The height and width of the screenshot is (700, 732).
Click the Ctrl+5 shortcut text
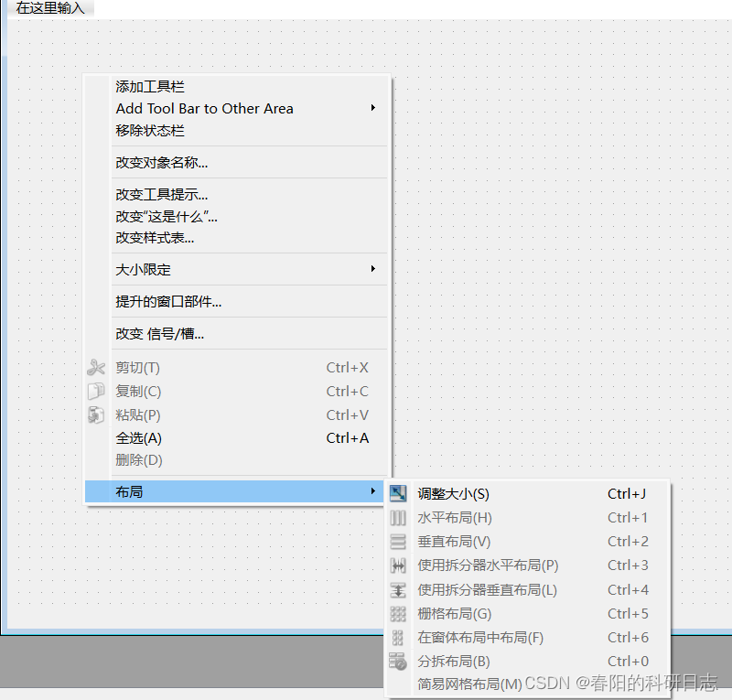[x=628, y=614]
